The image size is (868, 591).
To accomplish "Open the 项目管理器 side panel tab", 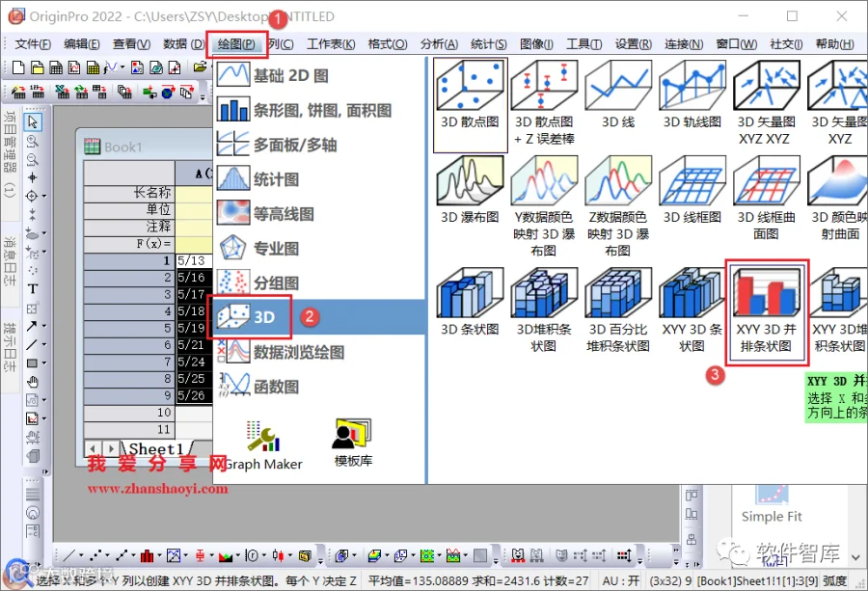I will [10, 154].
